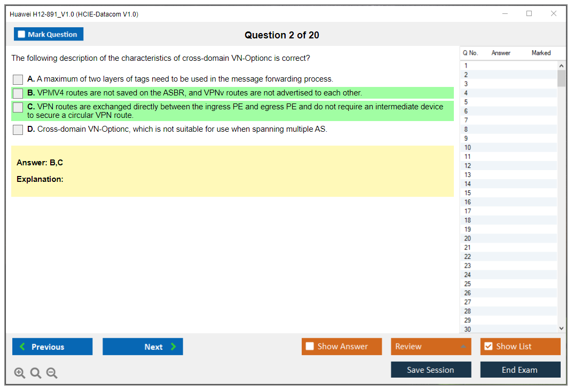The image size is (574, 392).
Task: Click the question list scrollbar thumb
Action: (561, 78)
